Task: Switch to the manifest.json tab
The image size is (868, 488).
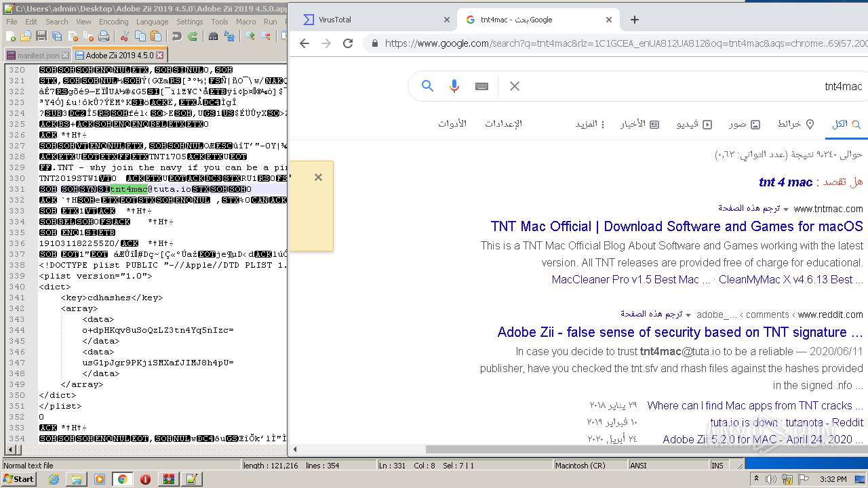Action: point(37,55)
